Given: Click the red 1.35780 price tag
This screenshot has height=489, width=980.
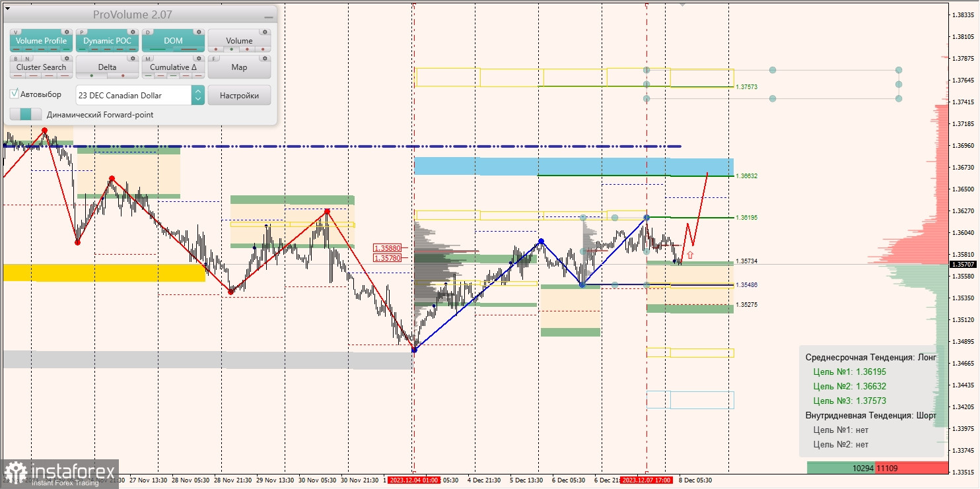Looking at the screenshot, I should [387, 258].
